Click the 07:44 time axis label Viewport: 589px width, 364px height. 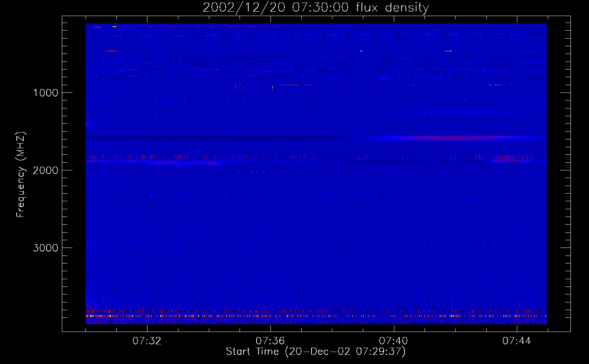click(517, 341)
